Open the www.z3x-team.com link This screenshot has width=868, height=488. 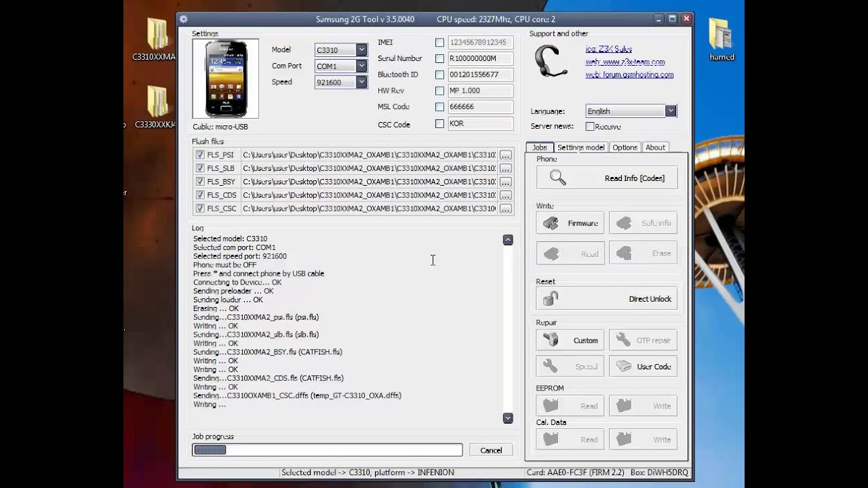(625, 62)
